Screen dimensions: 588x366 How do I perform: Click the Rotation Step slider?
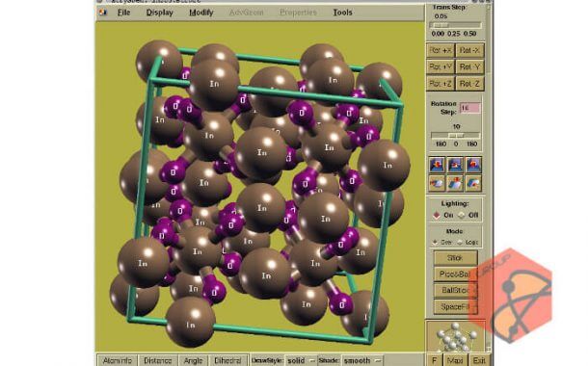pos(456,135)
